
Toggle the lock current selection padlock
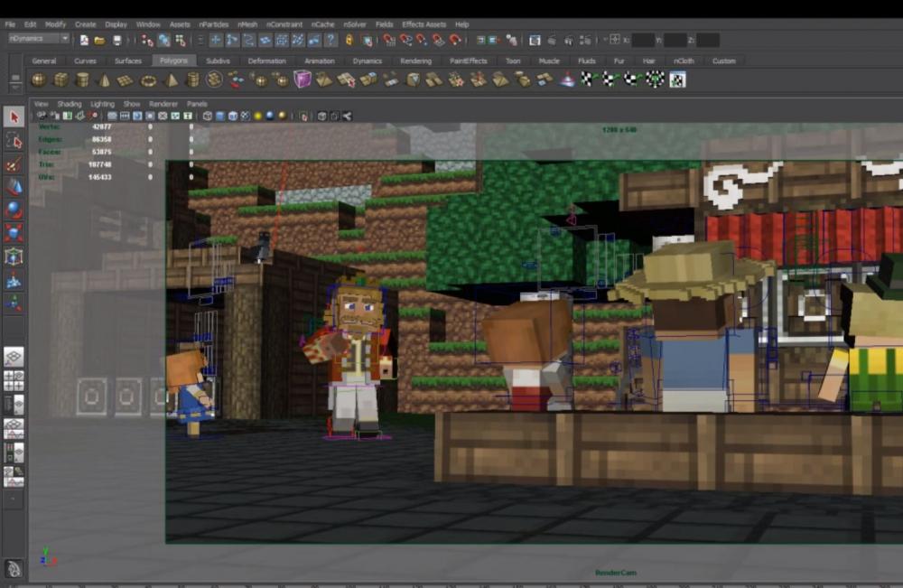coord(349,41)
